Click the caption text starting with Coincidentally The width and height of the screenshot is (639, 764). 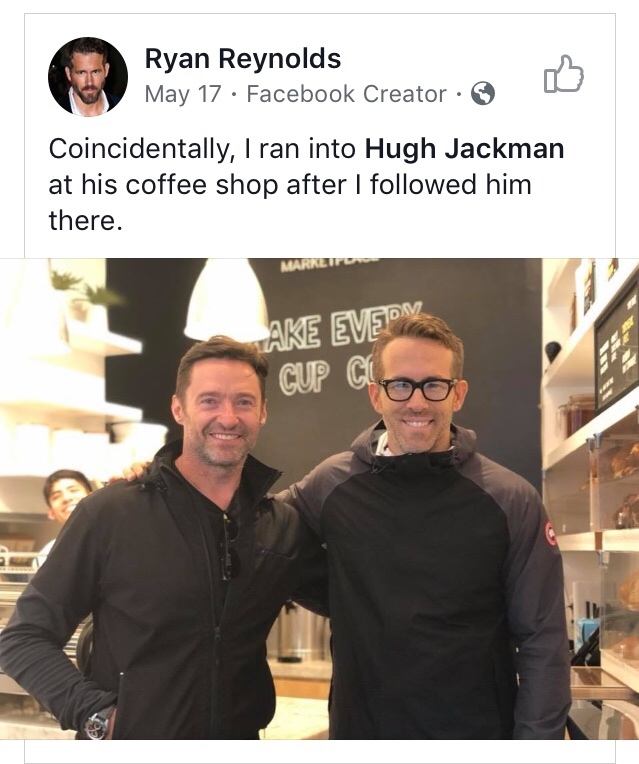[306, 185]
